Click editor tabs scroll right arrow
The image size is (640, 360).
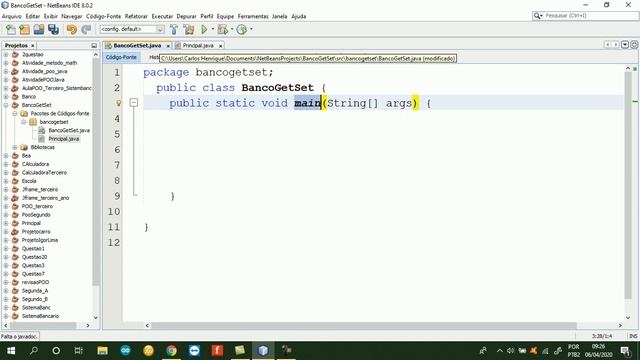coord(616,44)
